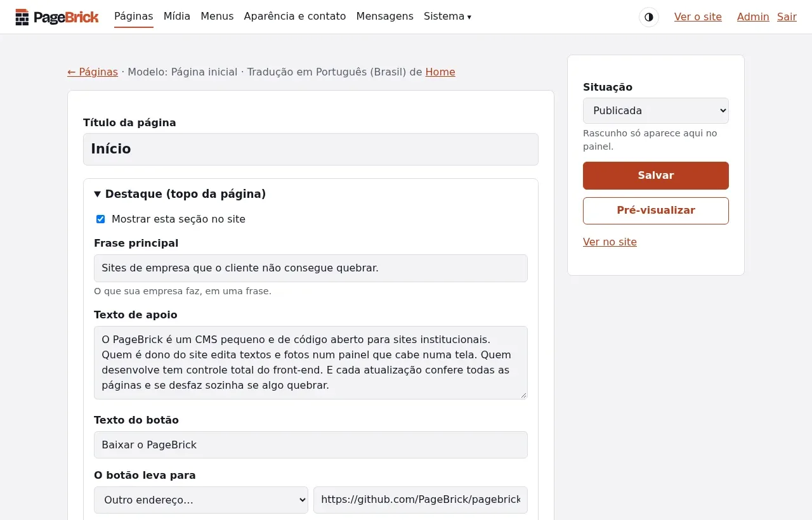Image resolution: width=812 pixels, height=520 pixels.
Task: Click the Salvar button
Action: point(656,176)
